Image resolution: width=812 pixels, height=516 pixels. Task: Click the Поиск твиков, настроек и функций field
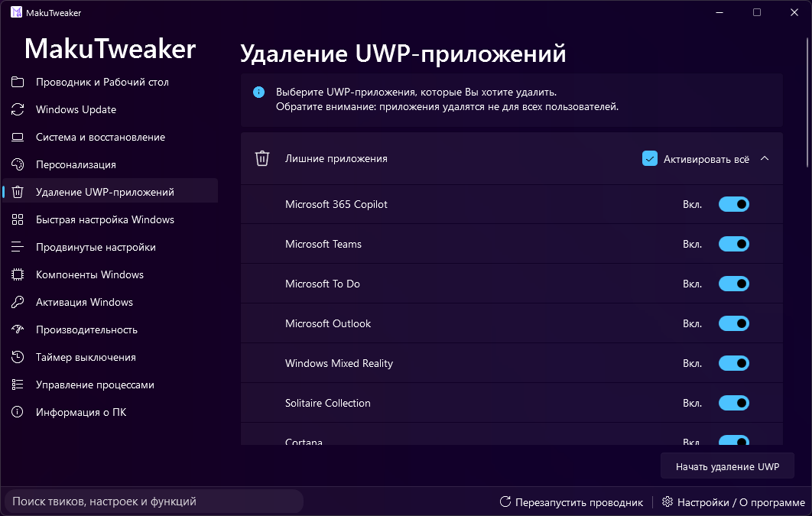(x=154, y=501)
